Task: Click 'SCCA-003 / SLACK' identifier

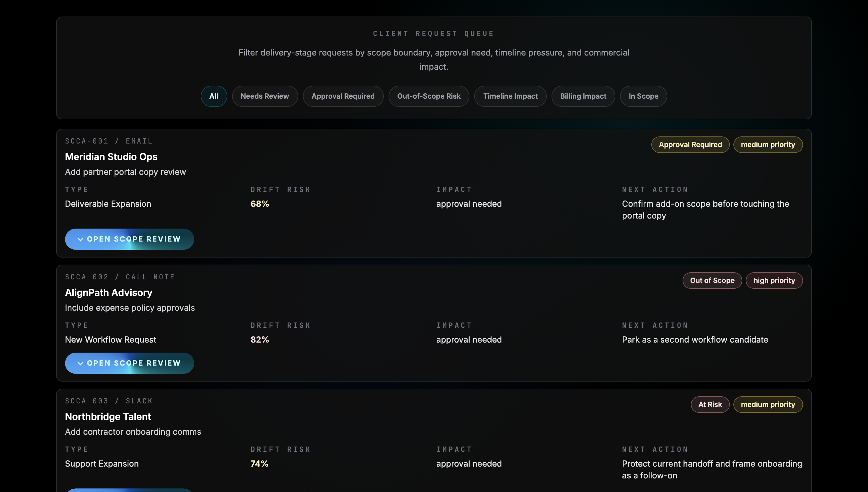Action: tap(109, 401)
